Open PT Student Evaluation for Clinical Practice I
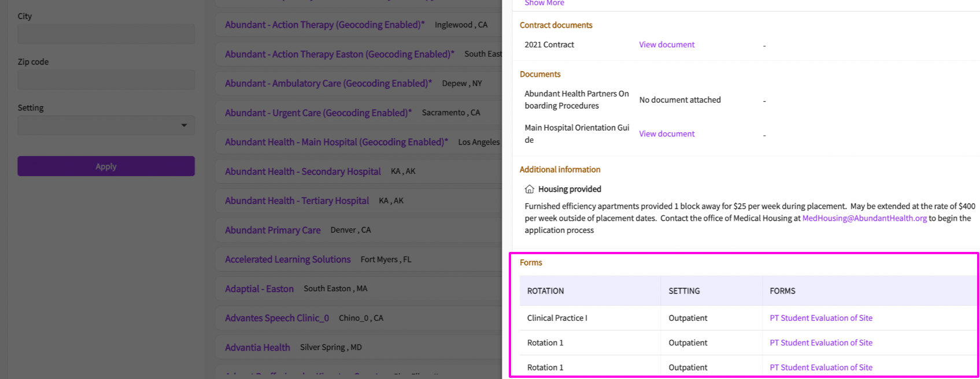This screenshot has height=379, width=980. (x=821, y=318)
